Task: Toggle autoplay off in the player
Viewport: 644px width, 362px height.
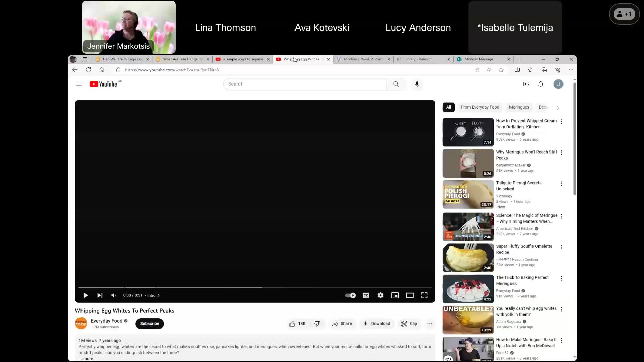Action: click(x=350, y=295)
